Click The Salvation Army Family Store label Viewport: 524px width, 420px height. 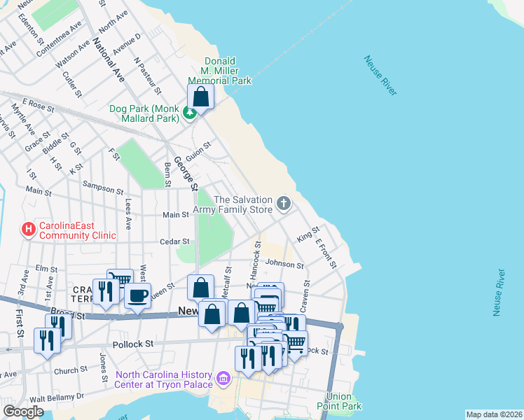[233, 204]
